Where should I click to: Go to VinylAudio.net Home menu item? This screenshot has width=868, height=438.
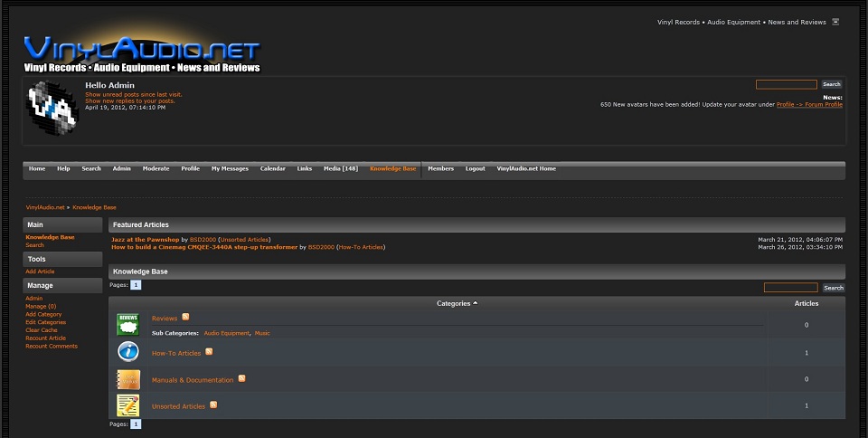click(526, 168)
